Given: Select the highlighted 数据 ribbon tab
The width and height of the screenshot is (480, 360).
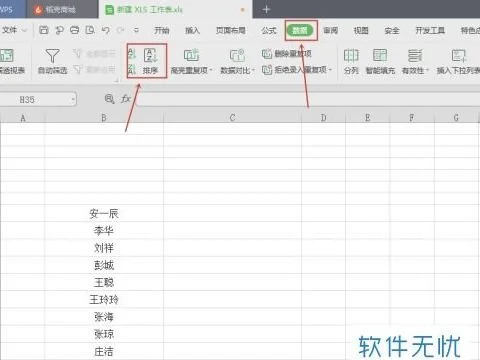Looking at the screenshot, I should [x=300, y=31].
